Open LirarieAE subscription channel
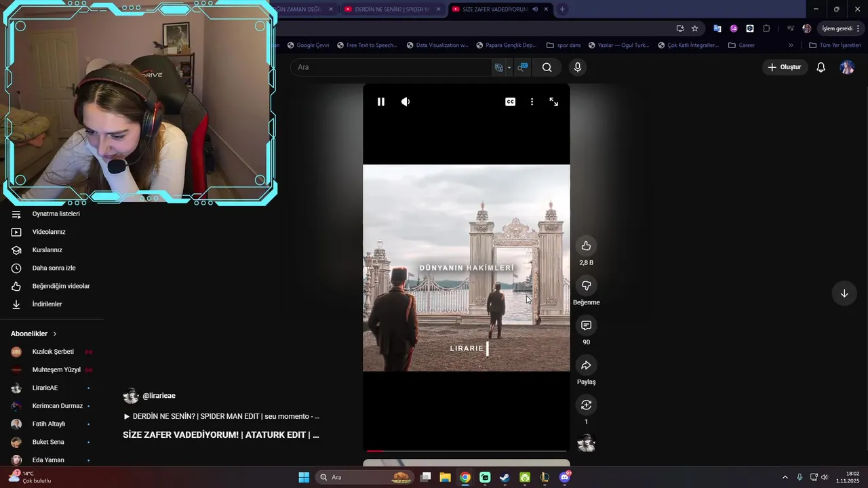Screen dimensions: 868x488 tap(52, 388)
